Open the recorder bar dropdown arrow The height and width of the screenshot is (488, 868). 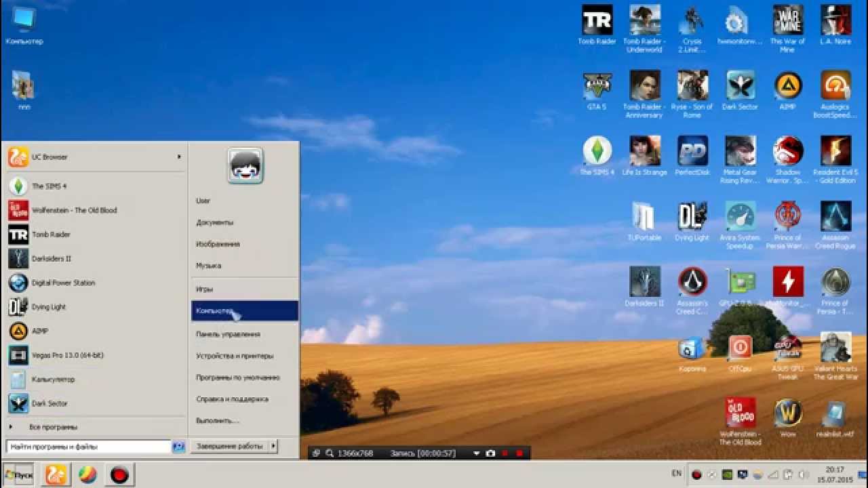tap(477, 453)
